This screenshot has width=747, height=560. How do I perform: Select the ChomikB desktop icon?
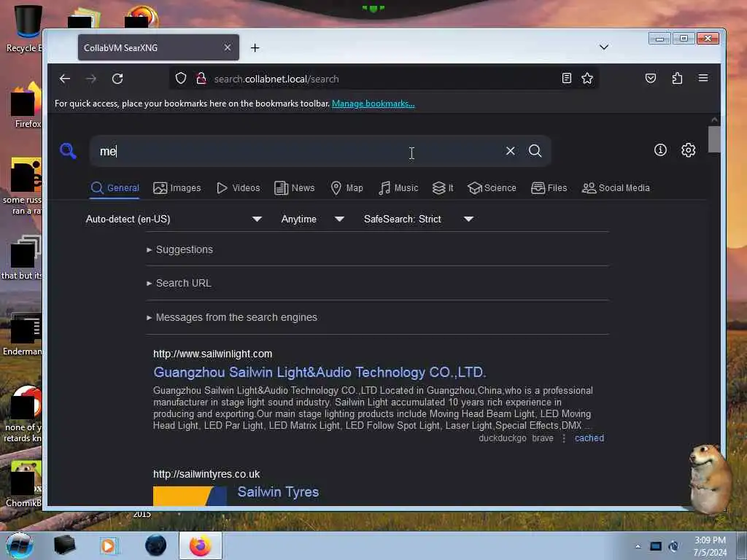25,484
